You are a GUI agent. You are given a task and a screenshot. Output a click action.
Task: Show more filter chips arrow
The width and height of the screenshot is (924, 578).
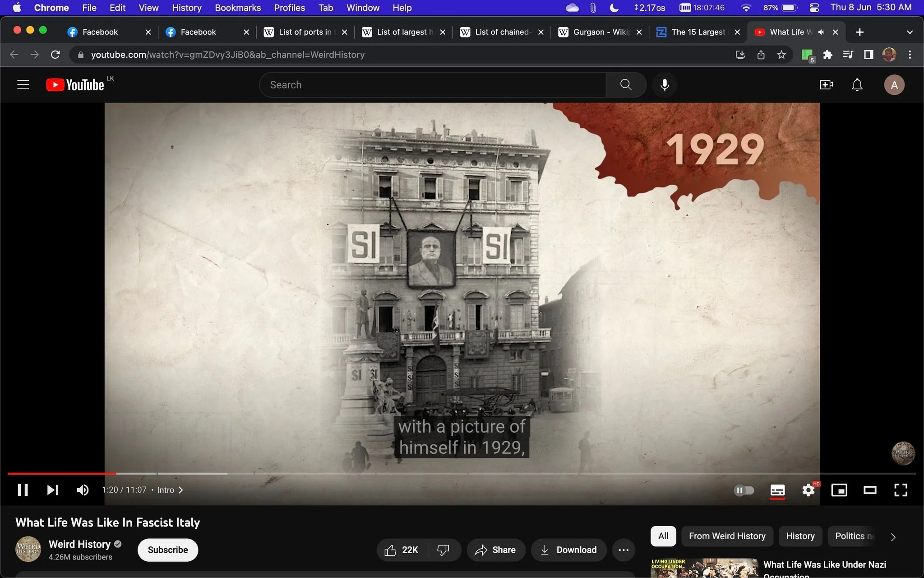[x=893, y=536]
